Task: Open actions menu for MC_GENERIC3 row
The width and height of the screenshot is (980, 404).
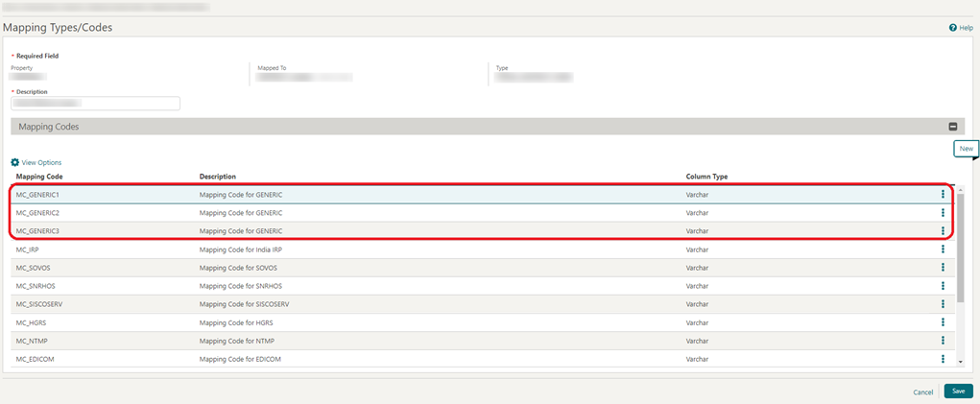Action: click(943, 231)
